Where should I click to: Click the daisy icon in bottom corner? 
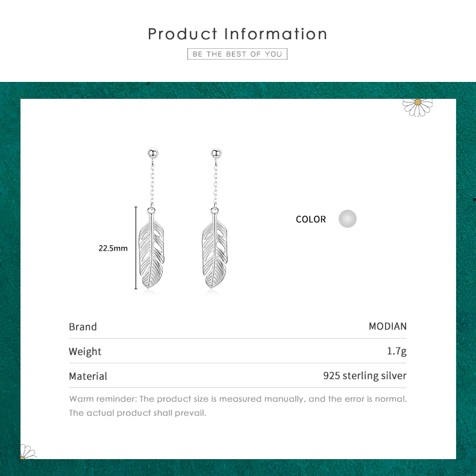(28, 451)
